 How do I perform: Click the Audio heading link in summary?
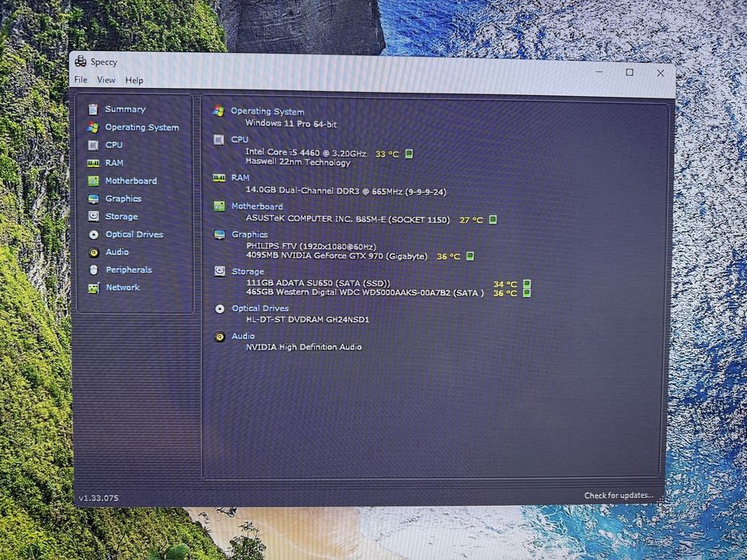(243, 336)
